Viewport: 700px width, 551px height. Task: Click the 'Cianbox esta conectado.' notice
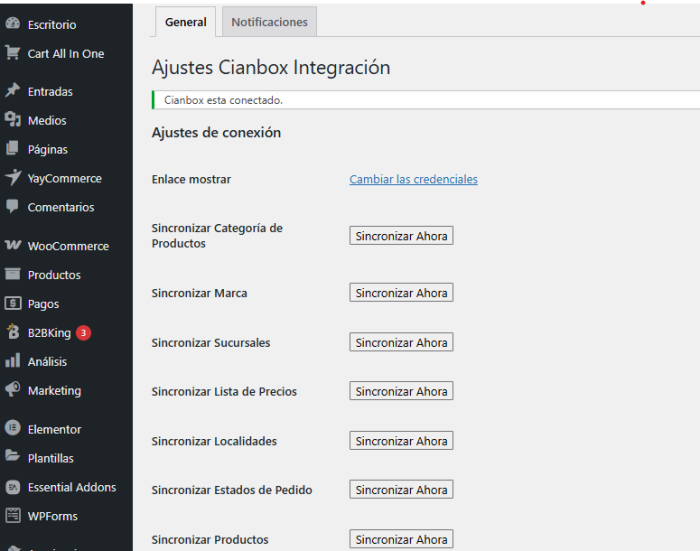click(426, 100)
